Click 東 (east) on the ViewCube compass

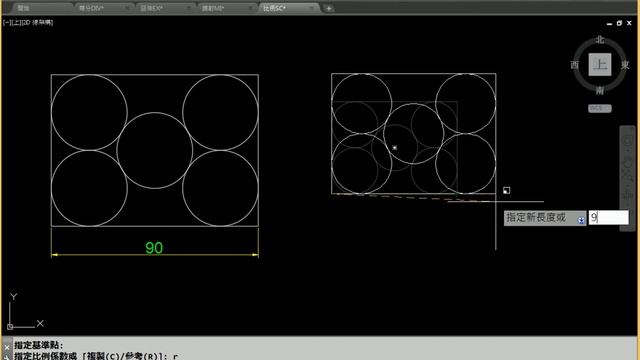(625, 65)
